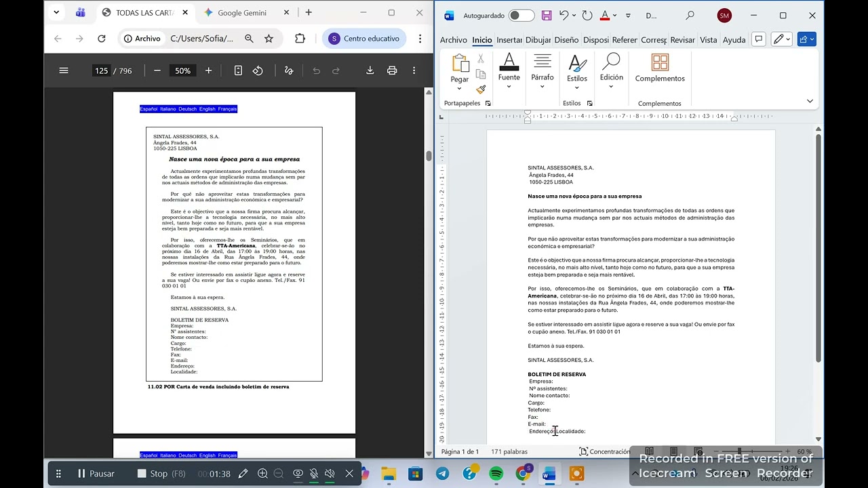This screenshot has height=488, width=868.
Task: Bookmark the page with the star icon
Action: (269, 39)
